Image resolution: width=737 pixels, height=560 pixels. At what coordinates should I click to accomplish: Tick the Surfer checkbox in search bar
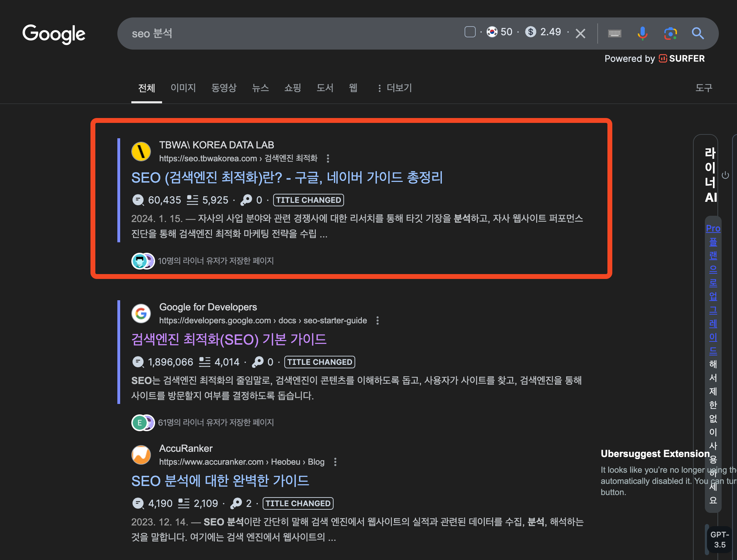pyautogui.click(x=470, y=32)
